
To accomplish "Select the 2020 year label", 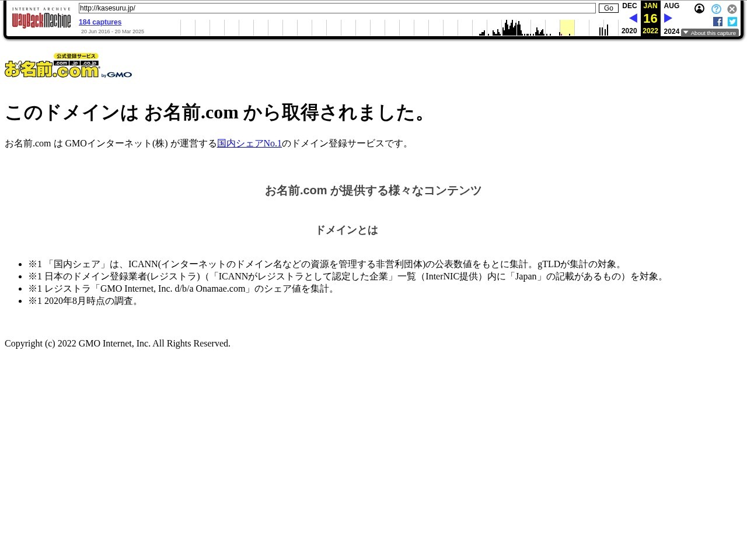I will click(629, 31).
